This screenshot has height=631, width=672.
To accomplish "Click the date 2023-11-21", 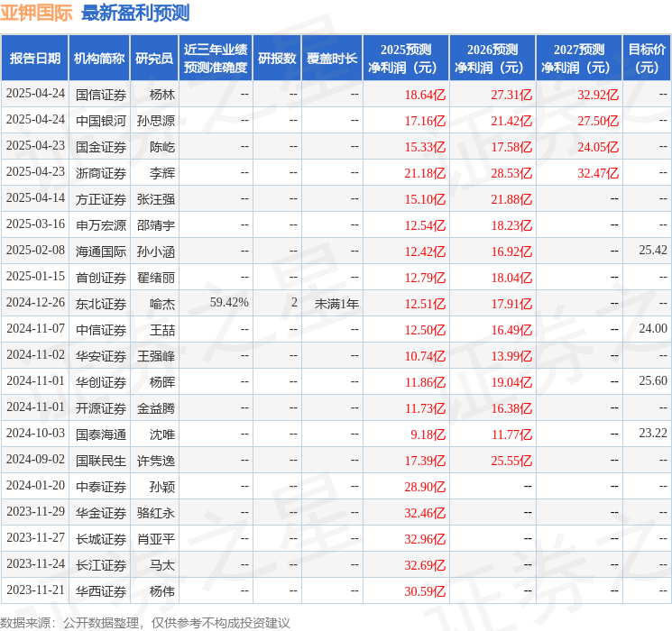I will click(x=35, y=590).
